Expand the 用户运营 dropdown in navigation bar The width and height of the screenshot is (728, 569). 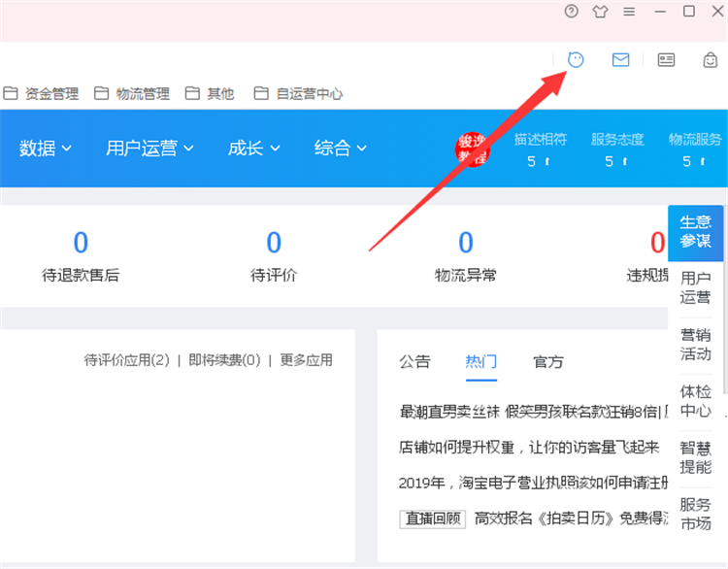click(149, 149)
